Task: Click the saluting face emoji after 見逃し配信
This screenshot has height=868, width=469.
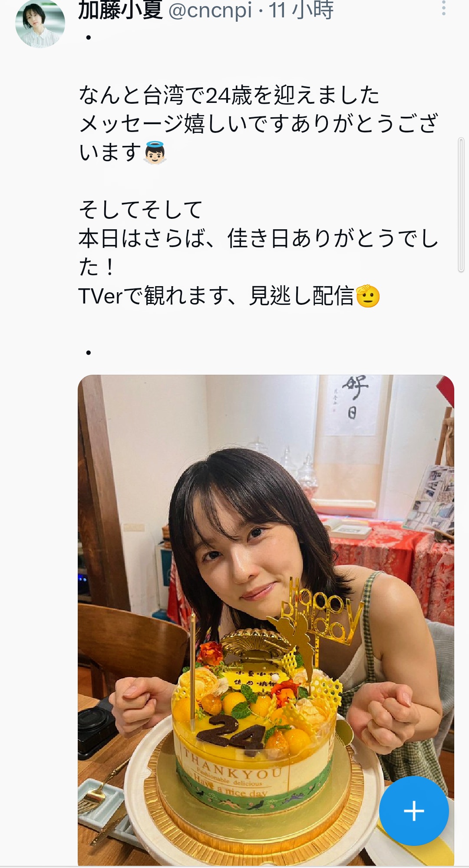Action: 367,296
